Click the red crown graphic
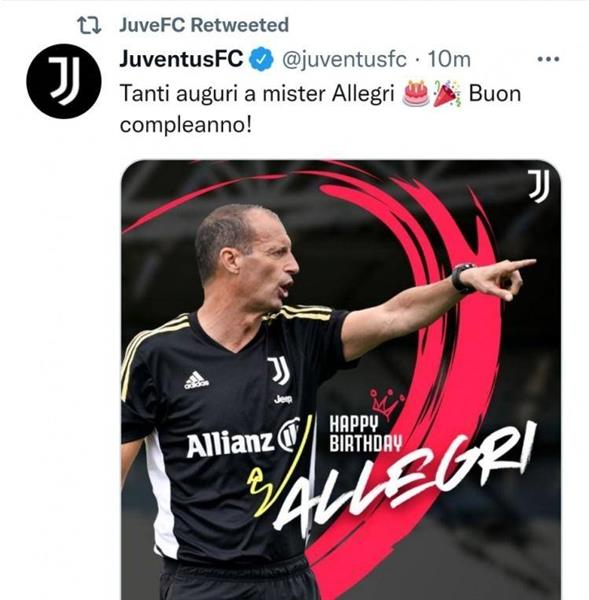This screenshot has width=589, height=600. [x=387, y=404]
